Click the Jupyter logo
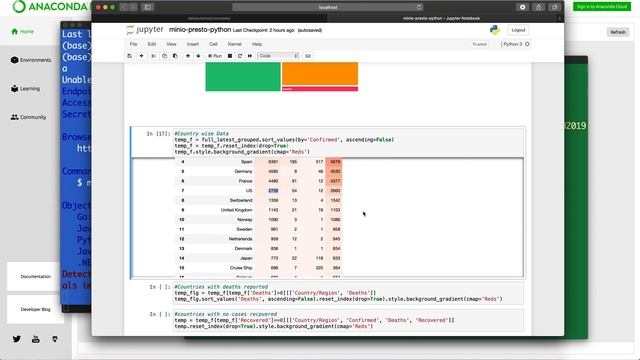The height and width of the screenshot is (360, 640). tap(145, 30)
